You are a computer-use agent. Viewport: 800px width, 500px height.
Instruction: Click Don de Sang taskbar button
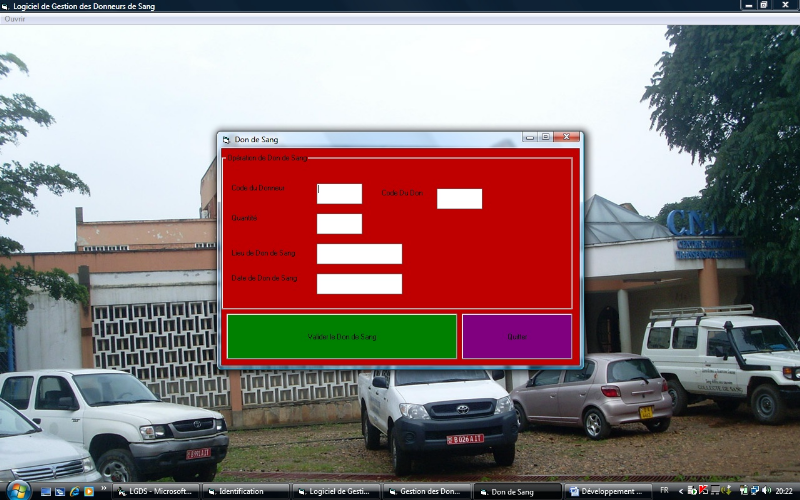pos(517,492)
